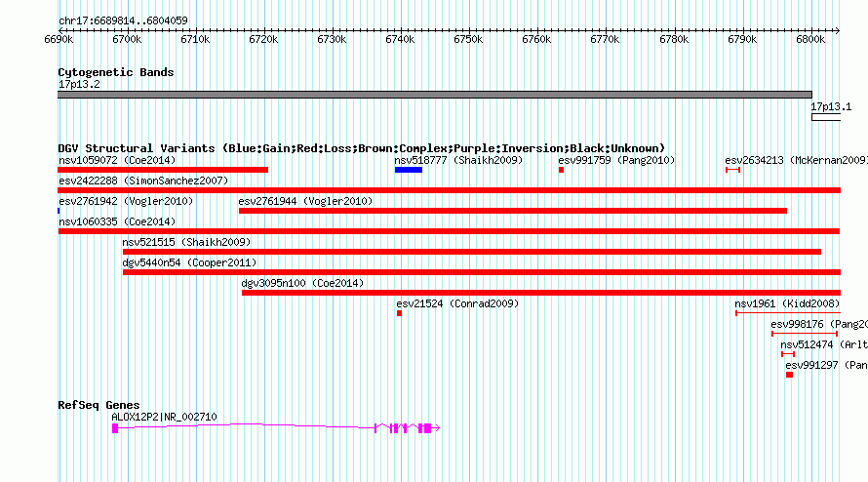This screenshot has height=482, width=868.
Task: Click the 6700k ruler tick label
Action: [x=127, y=39]
